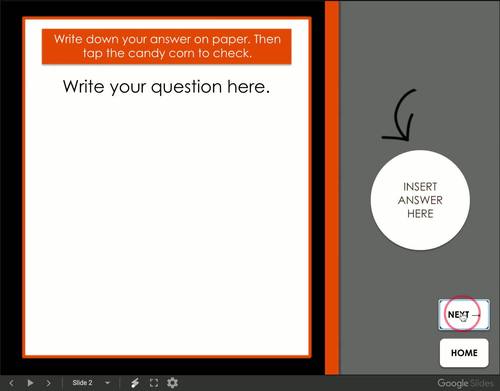Viewport: 500px width, 391px height.
Task: Go to previous slide with left arrow
Action: click(12, 383)
